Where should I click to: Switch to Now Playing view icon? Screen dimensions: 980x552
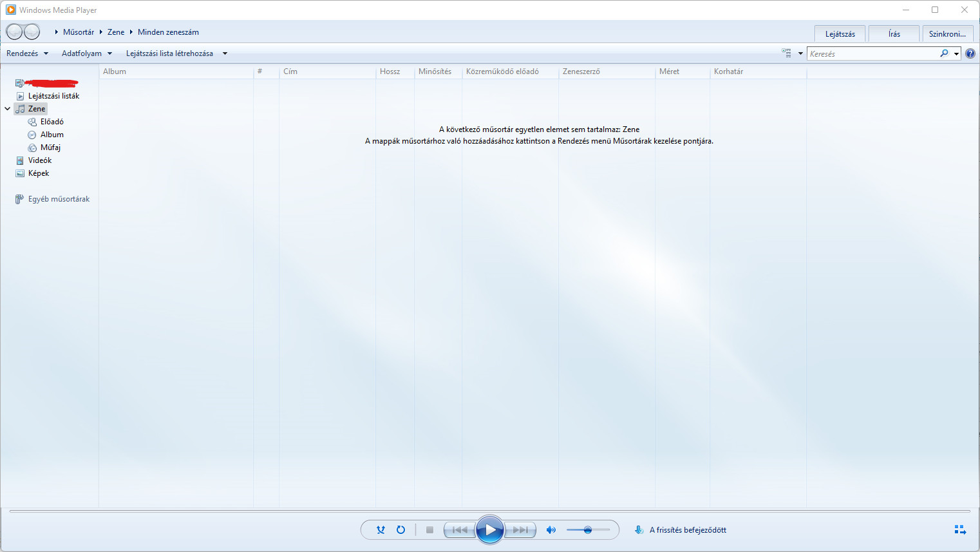pos(960,530)
